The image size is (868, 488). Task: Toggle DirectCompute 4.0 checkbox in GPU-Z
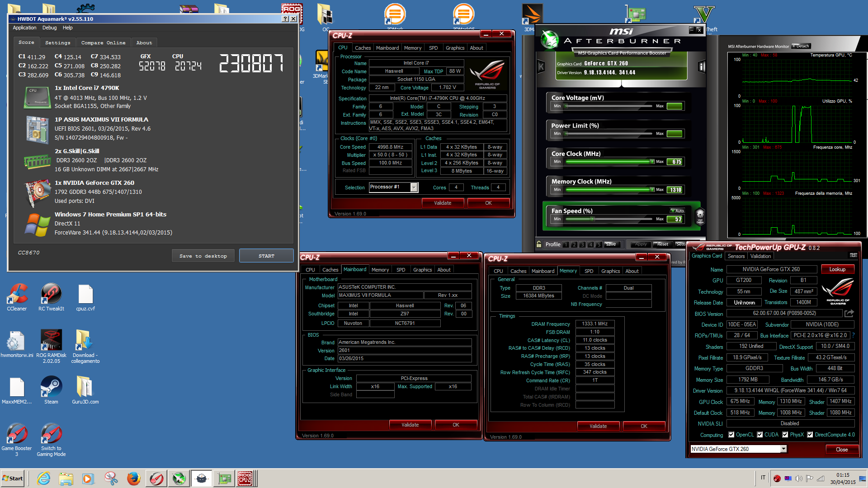[x=810, y=435]
